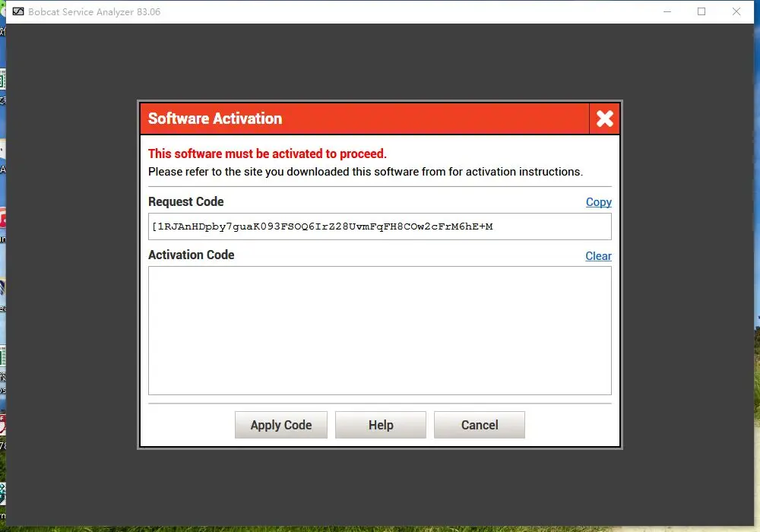This screenshot has height=532, width=760.
Task: Click inside the Activation Code text area
Action: point(379,331)
